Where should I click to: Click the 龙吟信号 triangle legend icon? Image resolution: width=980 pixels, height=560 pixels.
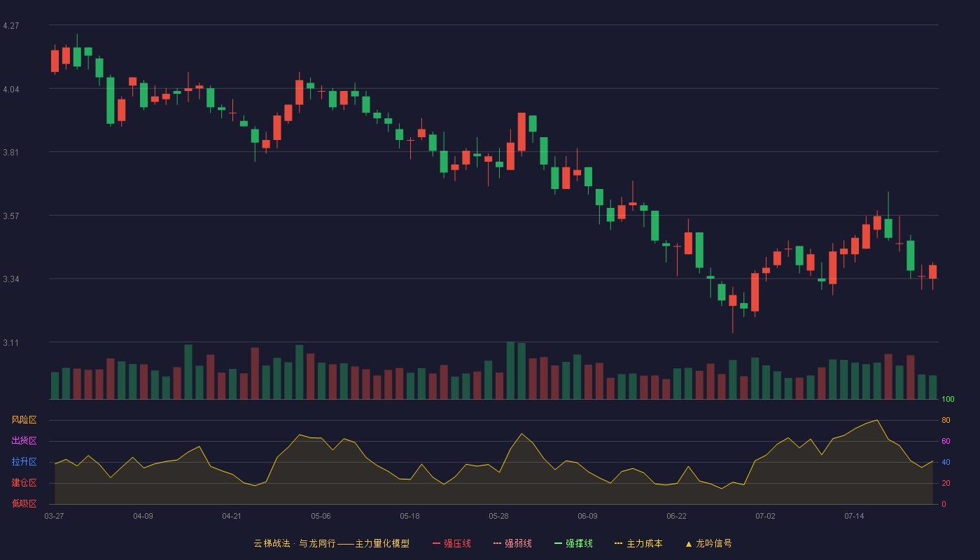688,544
